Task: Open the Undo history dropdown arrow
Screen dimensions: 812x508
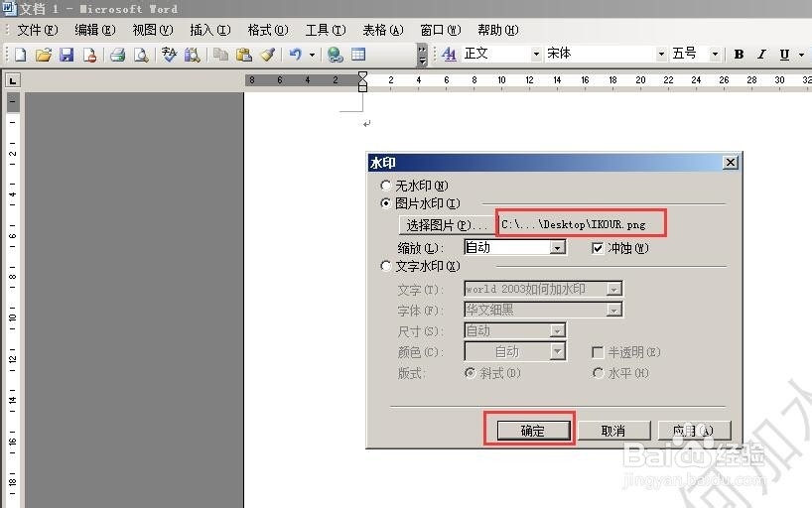Action: point(313,55)
